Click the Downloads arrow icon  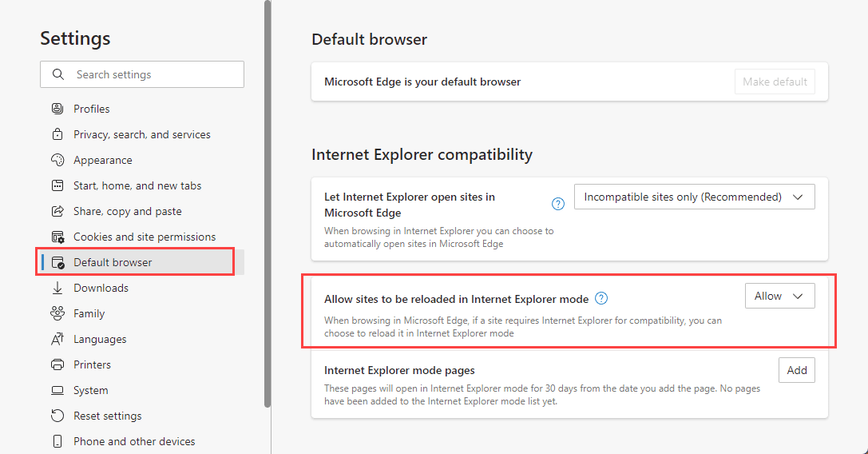click(57, 289)
